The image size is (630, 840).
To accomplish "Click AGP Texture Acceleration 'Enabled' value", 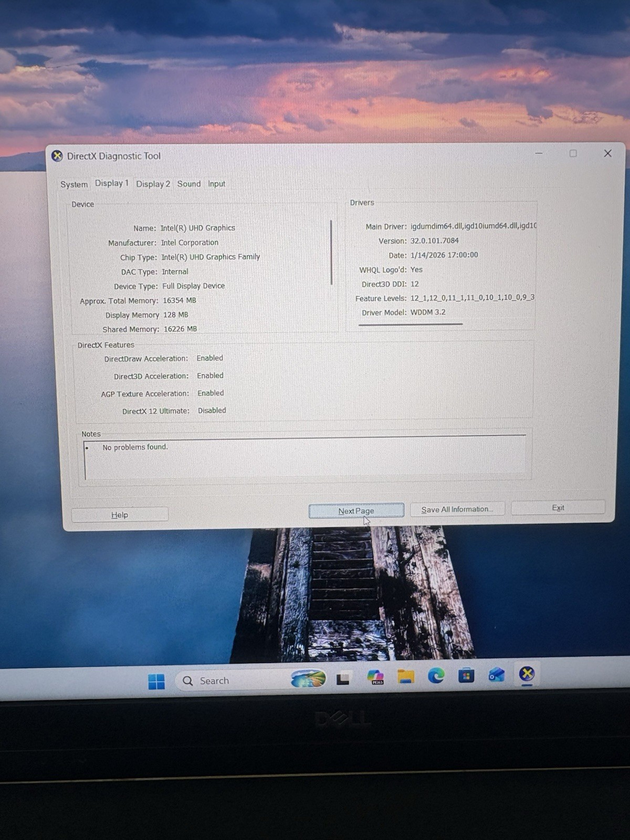I will 211,393.
